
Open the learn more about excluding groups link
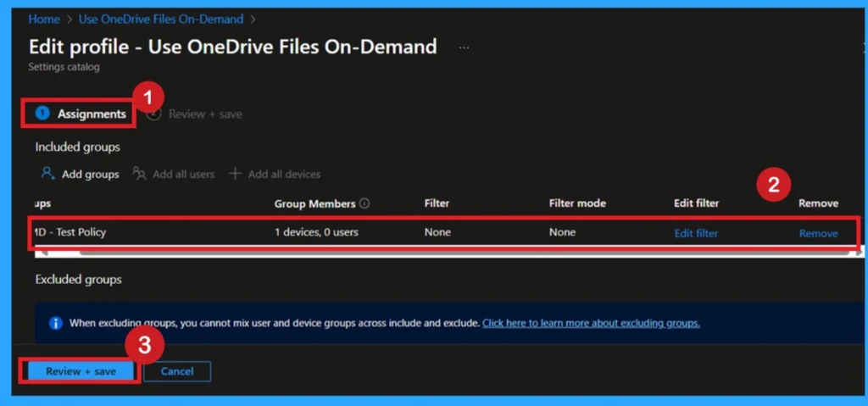tap(591, 323)
